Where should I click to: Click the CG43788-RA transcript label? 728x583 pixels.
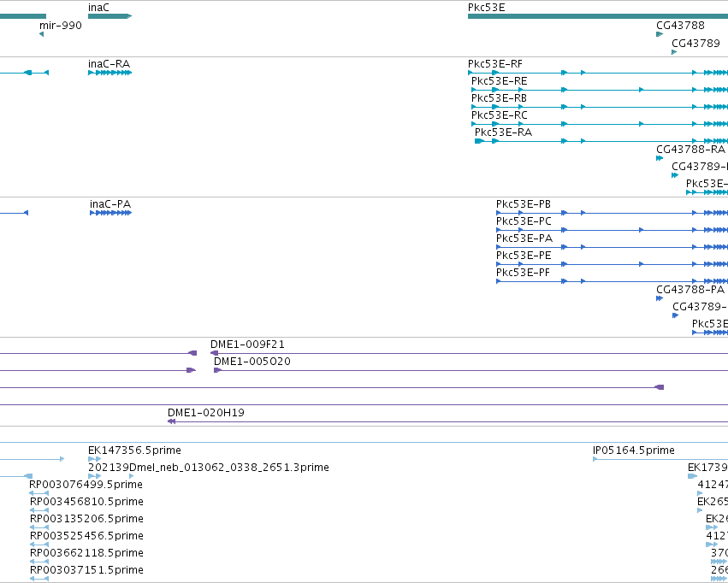tap(690, 150)
